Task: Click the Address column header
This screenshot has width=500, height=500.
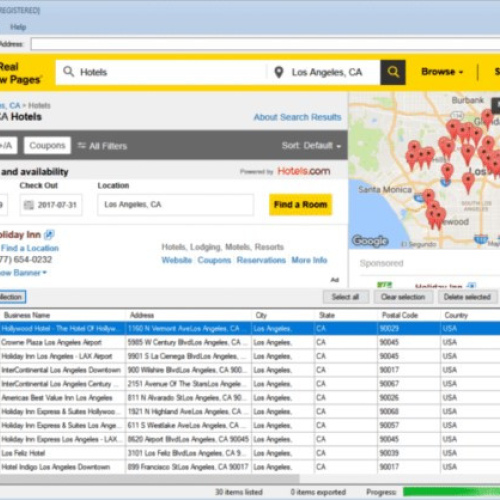Action: click(x=189, y=315)
